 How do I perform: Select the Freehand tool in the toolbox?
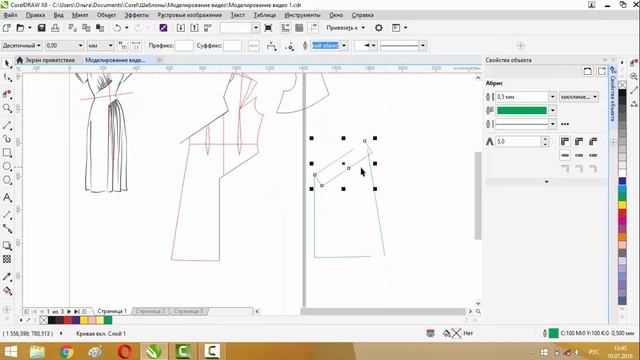[x=7, y=125]
